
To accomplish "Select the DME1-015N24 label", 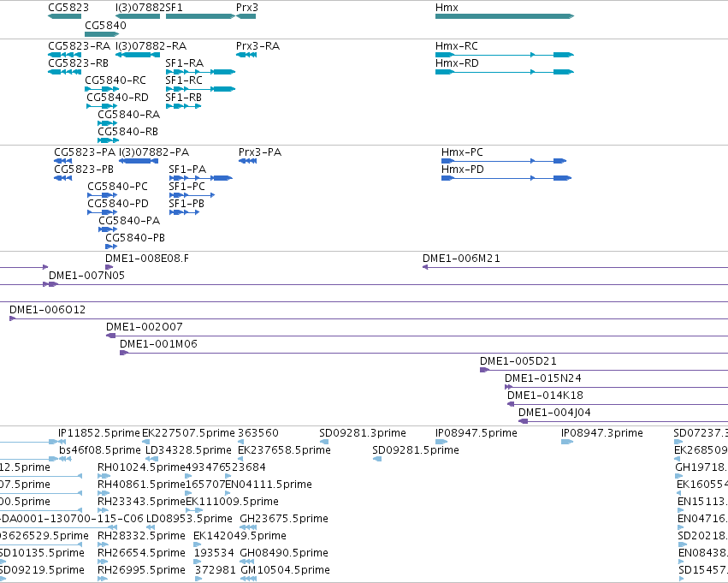I will tap(542, 378).
